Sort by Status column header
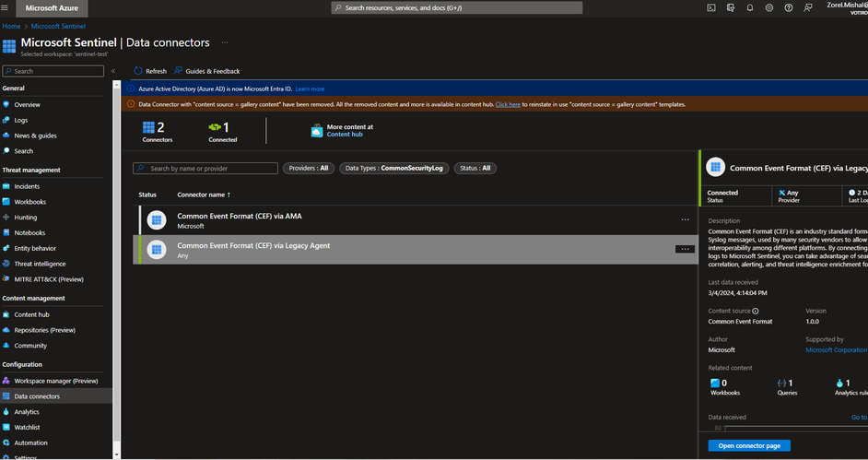The height and width of the screenshot is (460, 868). click(147, 195)
